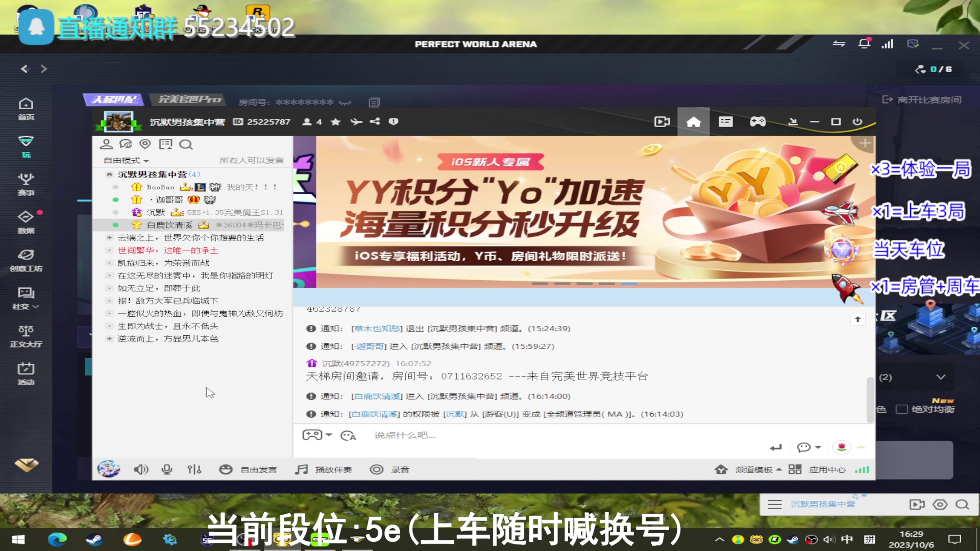Go back with Arena back arrow
The height and width of the screenshot is (551, 980).
point(24,69)
